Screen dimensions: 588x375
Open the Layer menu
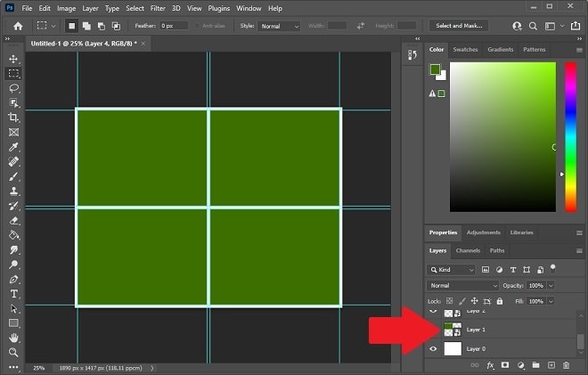coord(90,8)
